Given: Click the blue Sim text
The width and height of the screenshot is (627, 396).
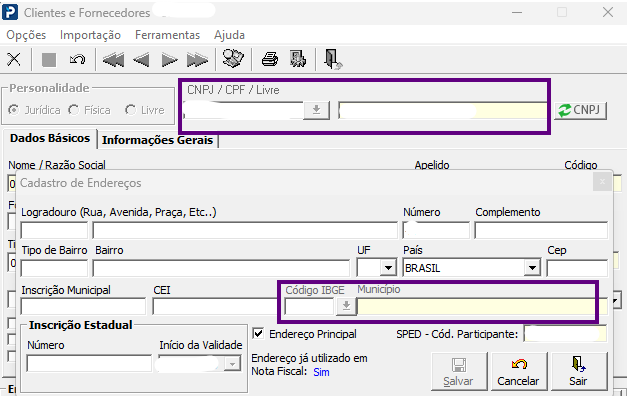Looking at the screenshot, I should point(321,372).
